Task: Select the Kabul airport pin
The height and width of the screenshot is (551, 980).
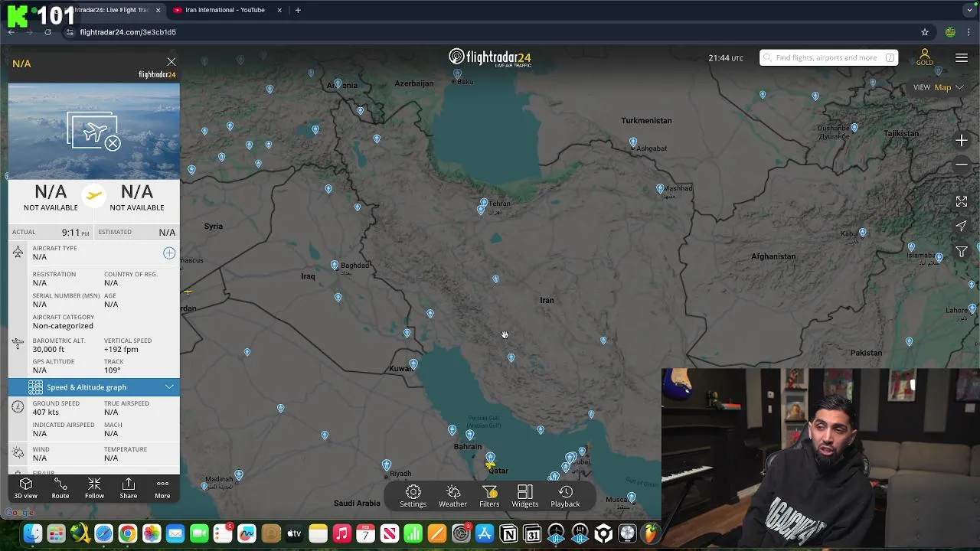Action: [x=862, y=233]
